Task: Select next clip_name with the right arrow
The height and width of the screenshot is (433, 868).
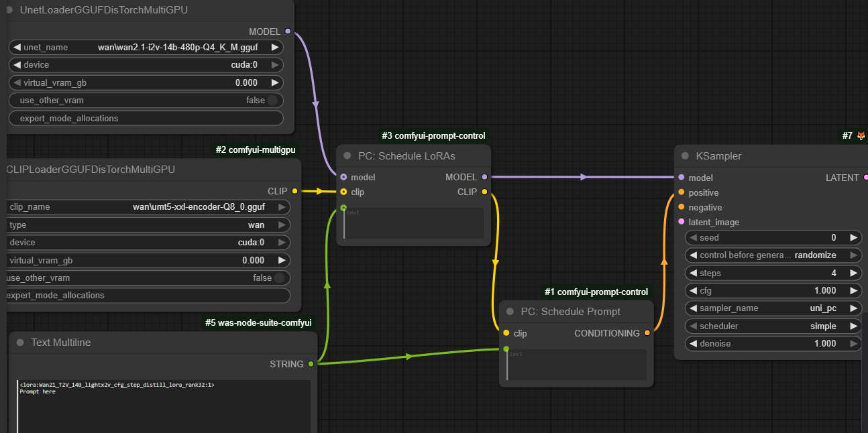Action: (281, 207)
